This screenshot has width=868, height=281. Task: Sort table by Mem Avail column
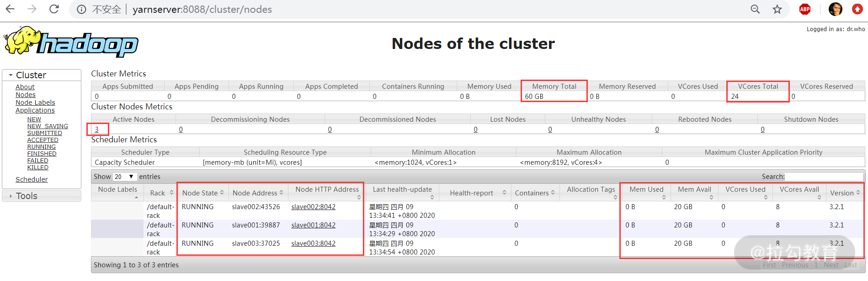[711, 197]
